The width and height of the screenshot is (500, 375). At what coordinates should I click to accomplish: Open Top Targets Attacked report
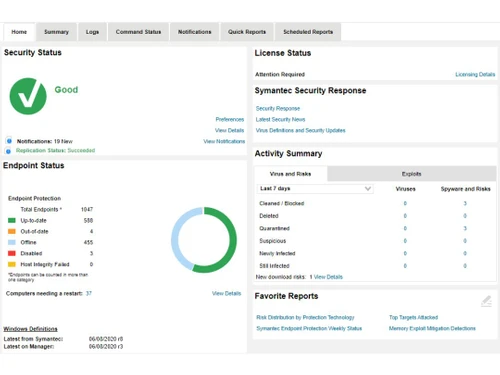413,317
